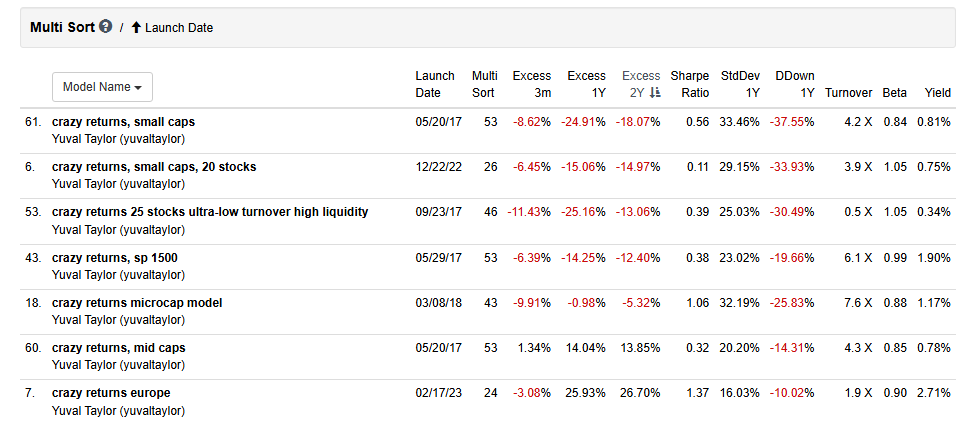The width and height of the screenshot is (970, 444).
Task: Sort by StdDev 1Y column header
Action: [x=740, y=84]
